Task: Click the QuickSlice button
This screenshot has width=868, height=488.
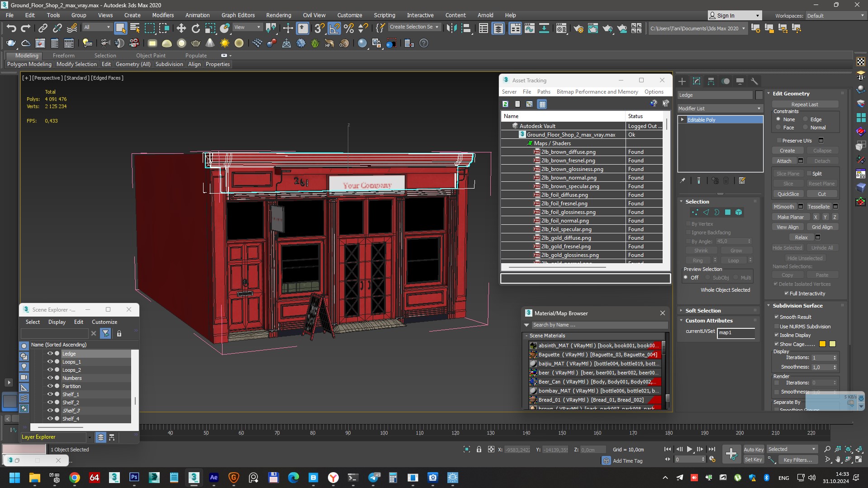Action: 788,194
